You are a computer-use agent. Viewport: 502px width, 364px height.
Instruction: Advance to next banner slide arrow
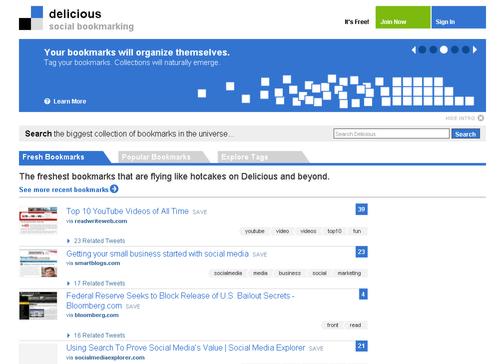(475, 50)
